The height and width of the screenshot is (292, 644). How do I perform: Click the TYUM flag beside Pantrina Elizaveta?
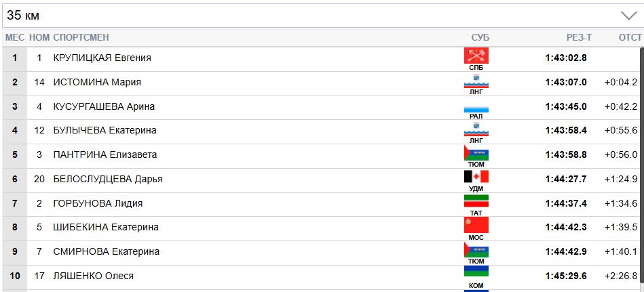coord(476,153)
